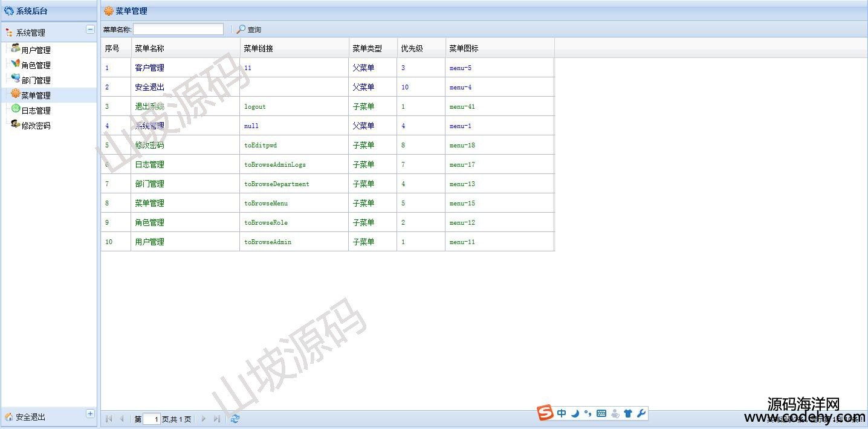Go to first page using pagination icon
This screenshot has height=429, width=868.
(x=109, y=419)
